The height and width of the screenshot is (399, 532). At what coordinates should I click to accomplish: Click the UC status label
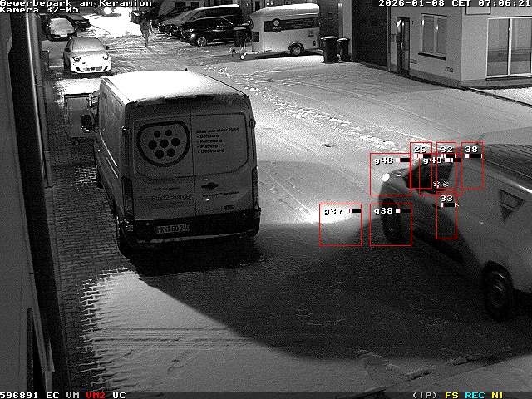119,395
